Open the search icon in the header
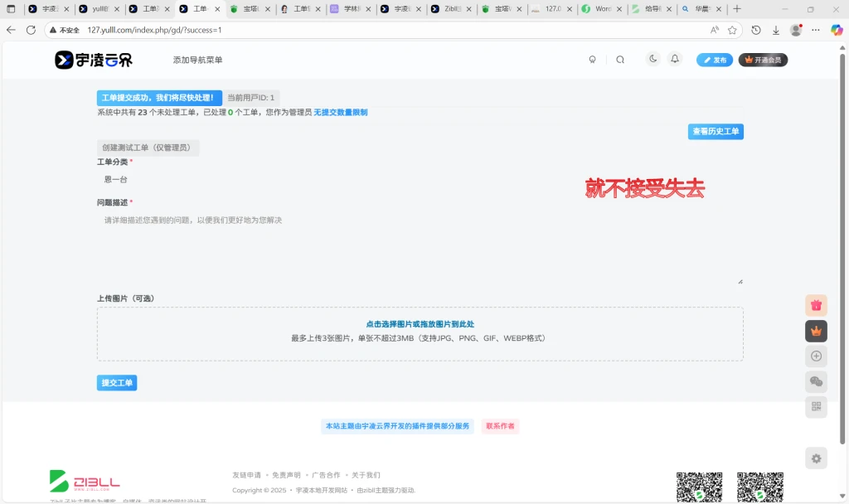849x504 pixels. click(620, 60)
